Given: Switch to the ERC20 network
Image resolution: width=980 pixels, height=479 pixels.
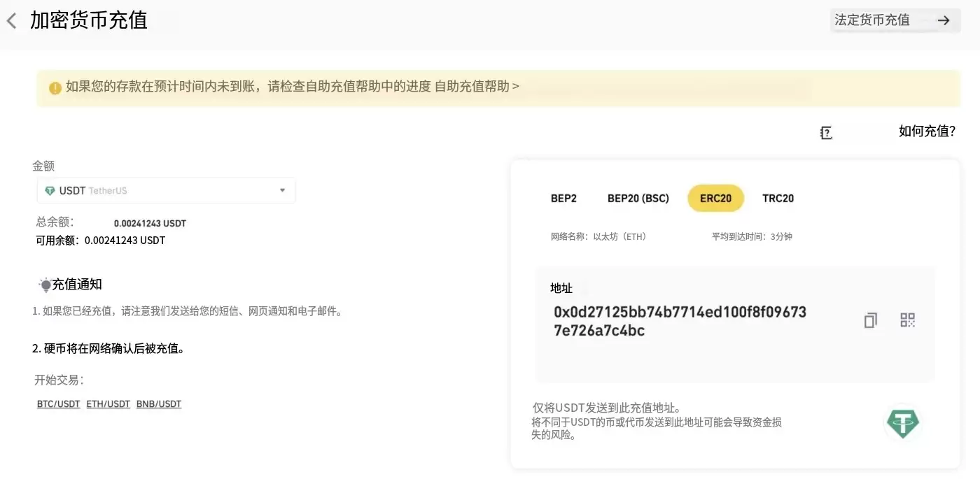Looking at the screenshot, I should pyautogui.click(x=715, y=199).
